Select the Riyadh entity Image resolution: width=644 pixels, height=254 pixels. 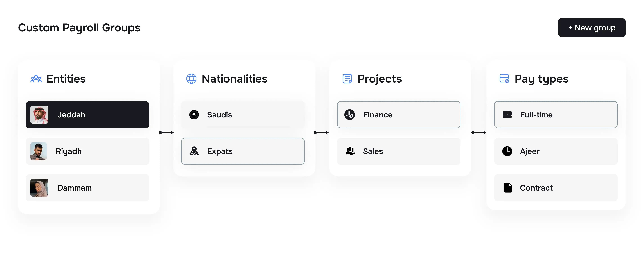[88, 151]
